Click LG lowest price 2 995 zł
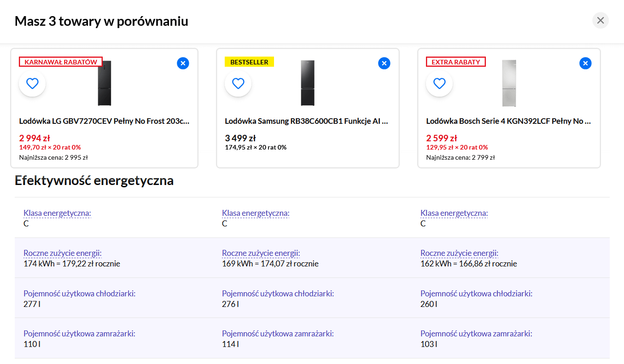This screenshot has width=624, height=364. click(x=53, y=157)
